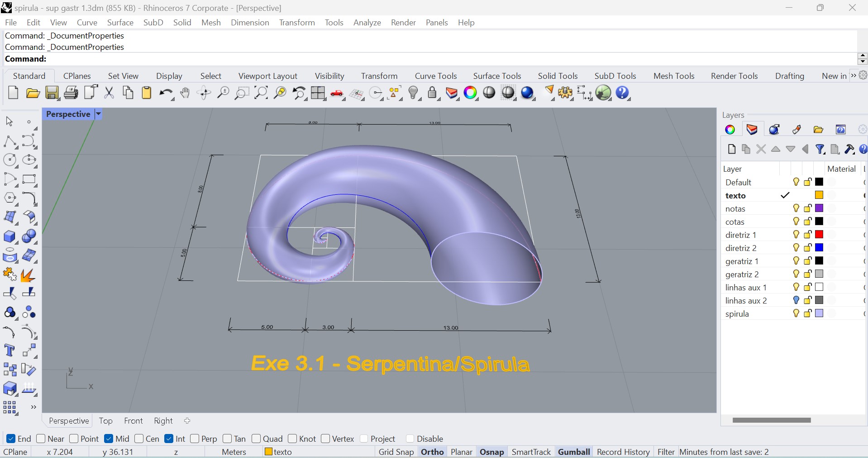Click the padlock Lock objects icon
This screenshot has height=458, width=868.
[x=433, y=93]
